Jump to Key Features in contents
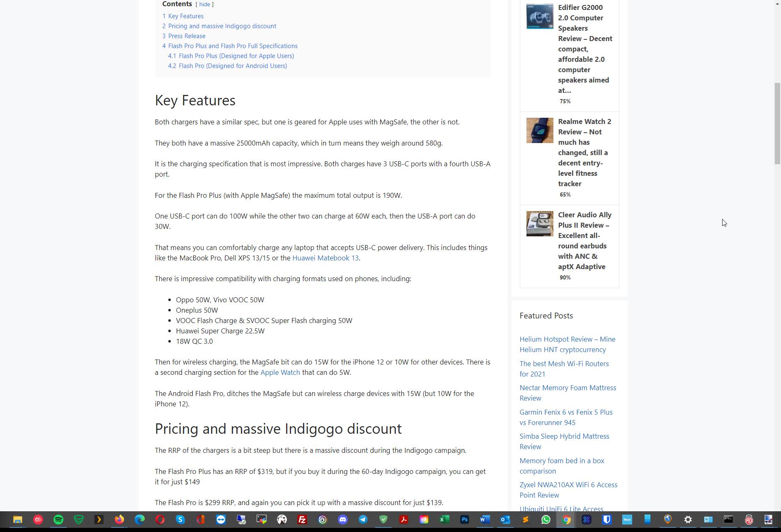781x532 pixels. (185, 16)
